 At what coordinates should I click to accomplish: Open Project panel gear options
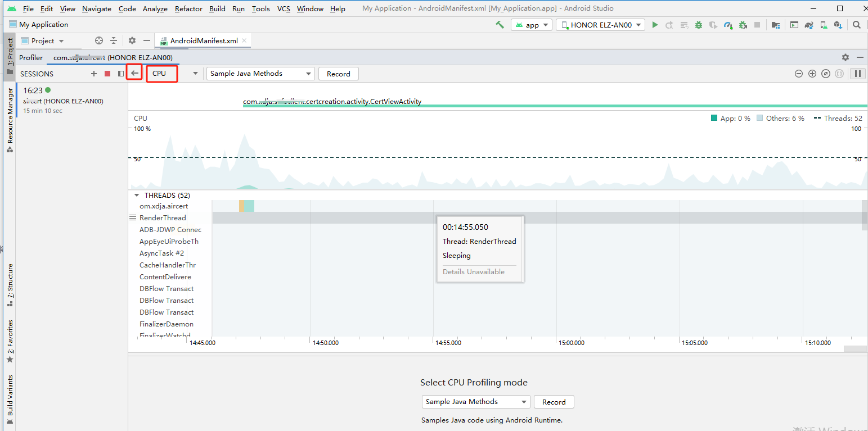coord(132,40)
